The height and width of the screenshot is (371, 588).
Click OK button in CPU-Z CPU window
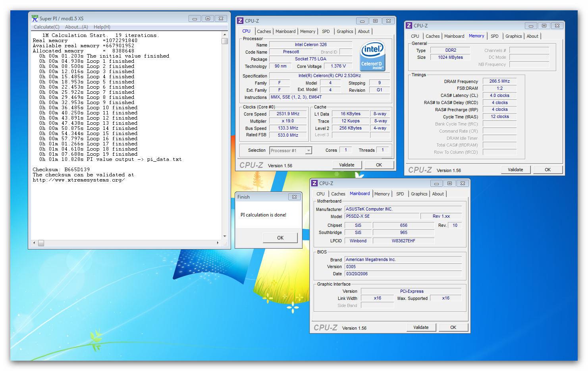point(379,165)
